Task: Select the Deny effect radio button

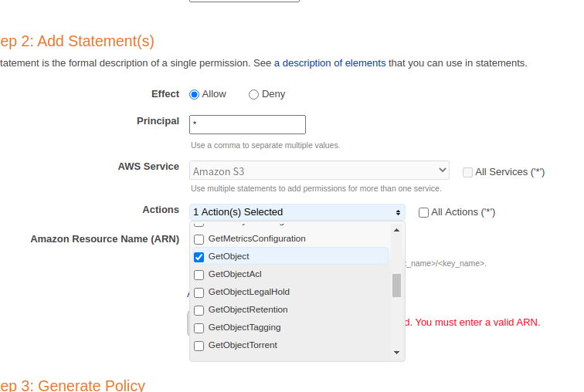Action: click(x=253, y=94)
